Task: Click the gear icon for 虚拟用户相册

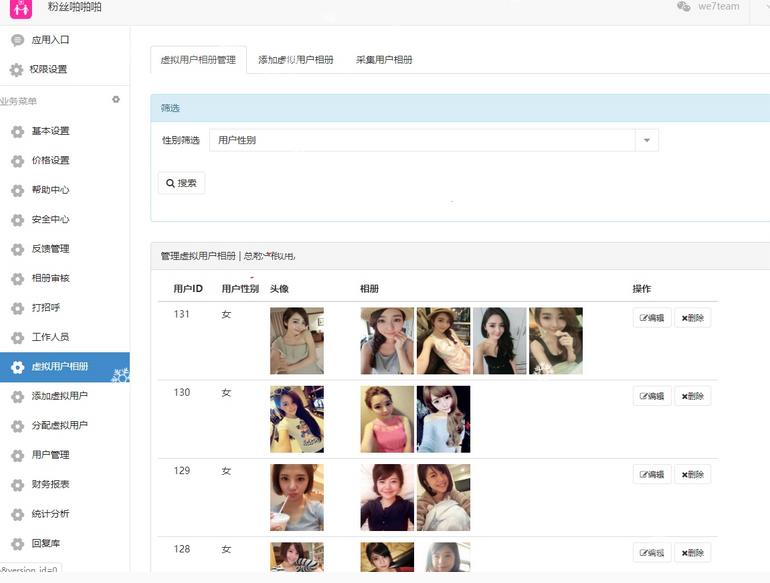Action: (x=17, y=367)
